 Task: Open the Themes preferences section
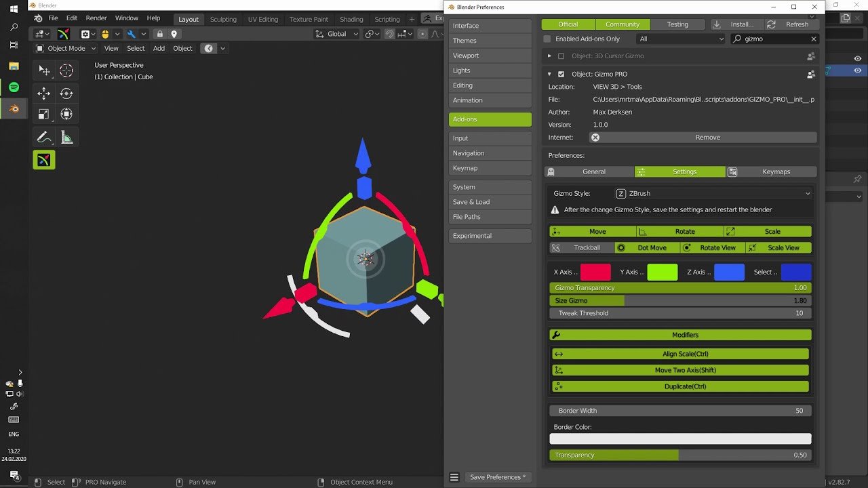coord(490,41)
